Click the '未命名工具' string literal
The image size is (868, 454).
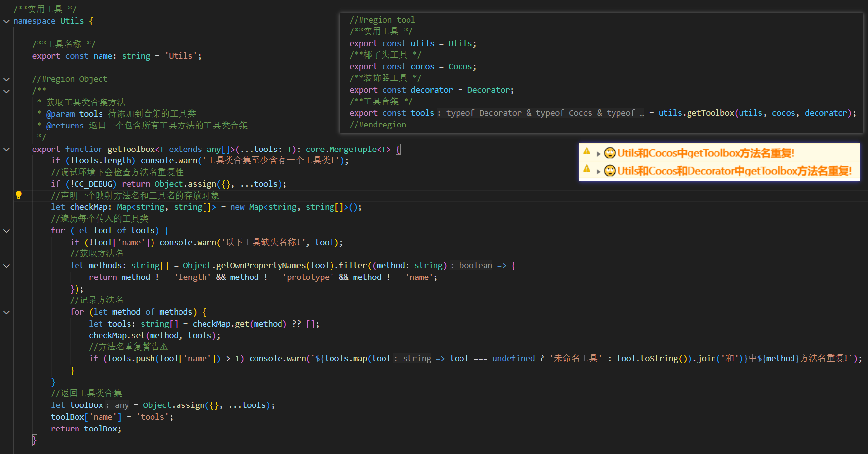(x=576, y=359)
